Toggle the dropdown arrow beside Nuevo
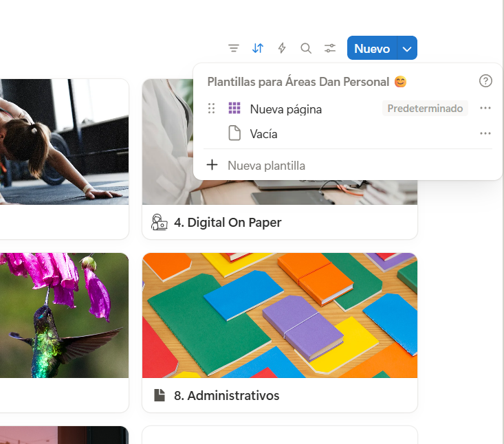The width and height of the screenshot is (504, 444). click(407, 48)
